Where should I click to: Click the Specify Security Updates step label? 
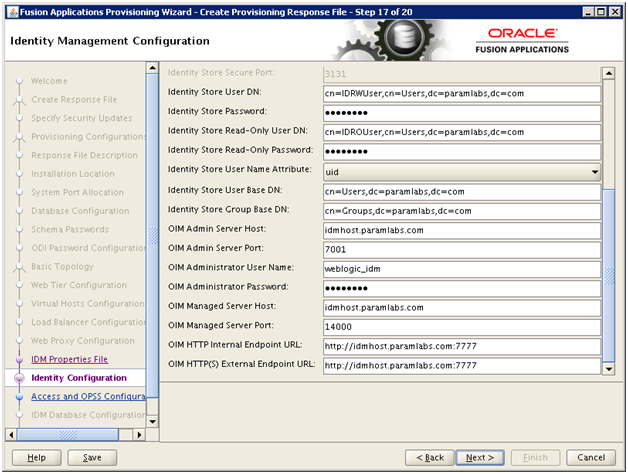82,118
